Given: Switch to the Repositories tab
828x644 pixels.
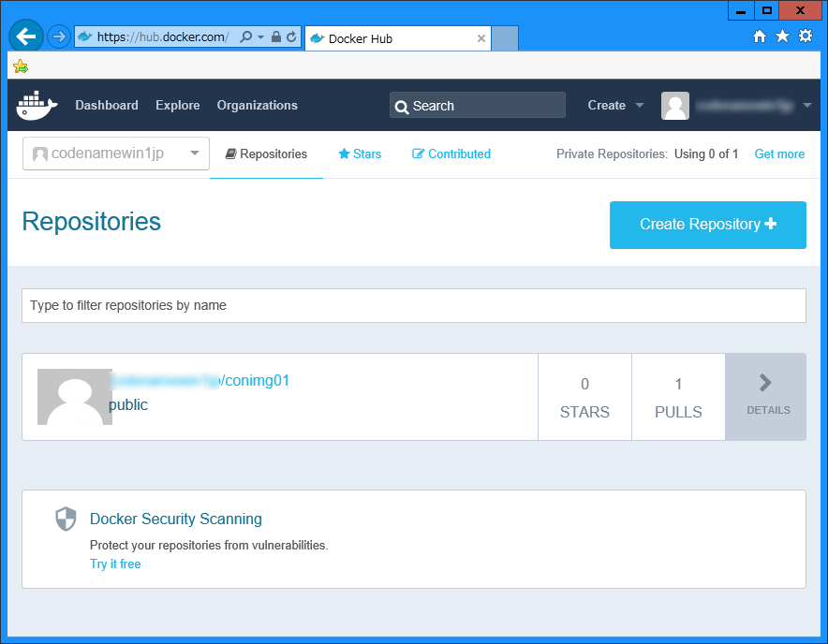Looking at the screenshot, I should tap(266, 154).
